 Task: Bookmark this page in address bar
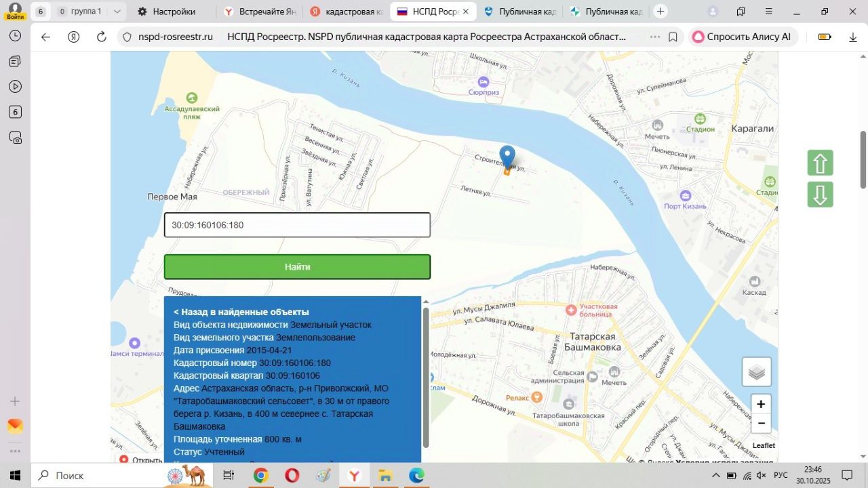[673, 37]
